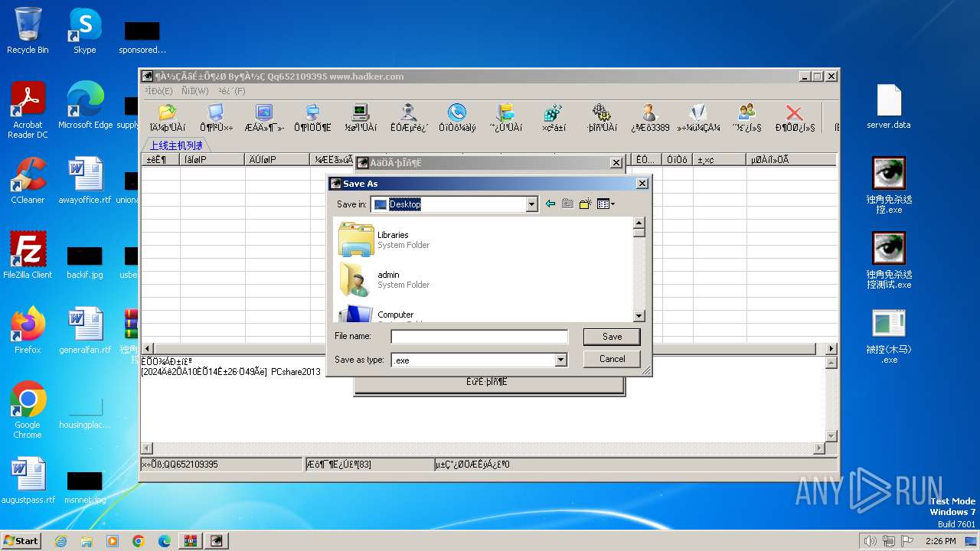Image resolution: width=980 pixels, height=551 pixels.
Task: Close the dialog behind Save As
Action: 616,163
